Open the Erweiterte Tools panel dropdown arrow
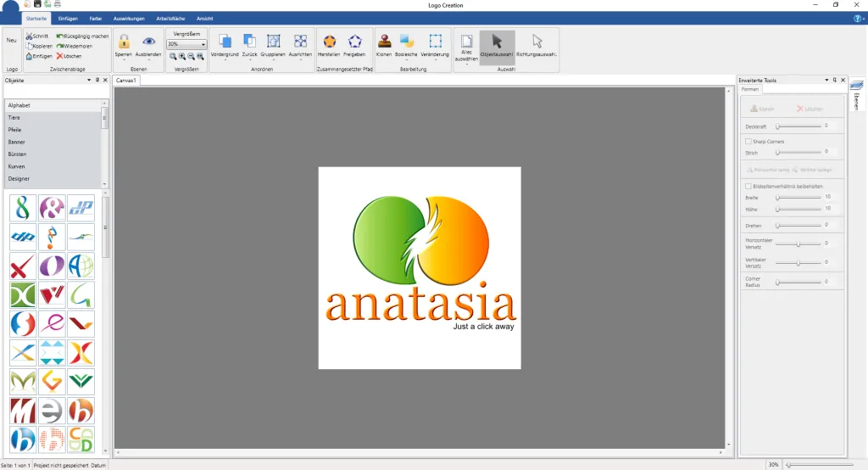This screenshot has width=868, height=470. pyautogui.click(x=827, y=80)
